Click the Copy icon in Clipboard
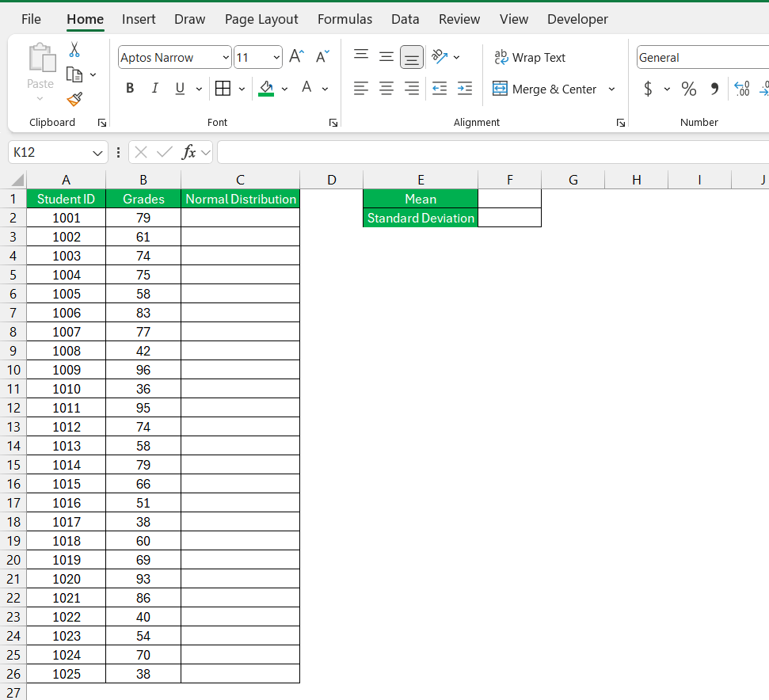769x700 pixels. point(74,74)
